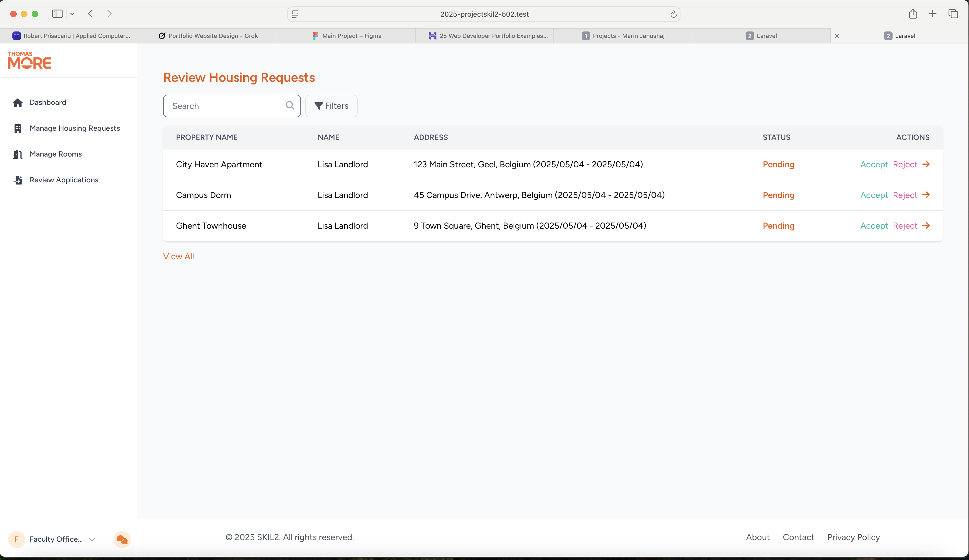
Task: Reload the page using the refresh icon
Action: [x=673, y=14]
